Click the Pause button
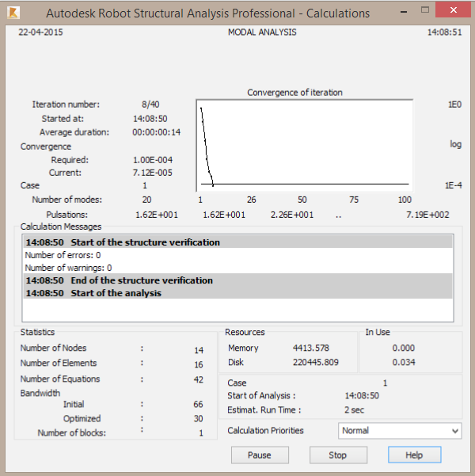 click(260, 455)
